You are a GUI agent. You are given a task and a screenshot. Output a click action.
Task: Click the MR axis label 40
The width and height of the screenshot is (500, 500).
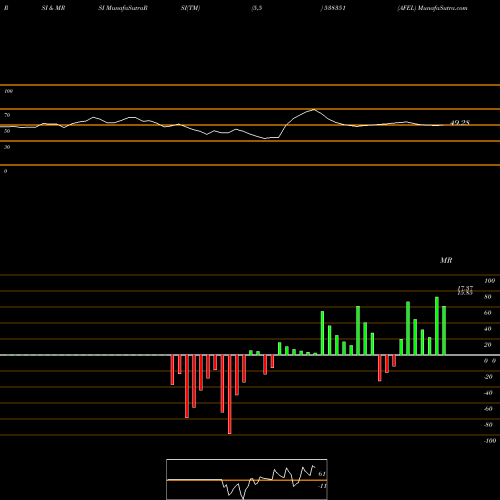(488, 329)
